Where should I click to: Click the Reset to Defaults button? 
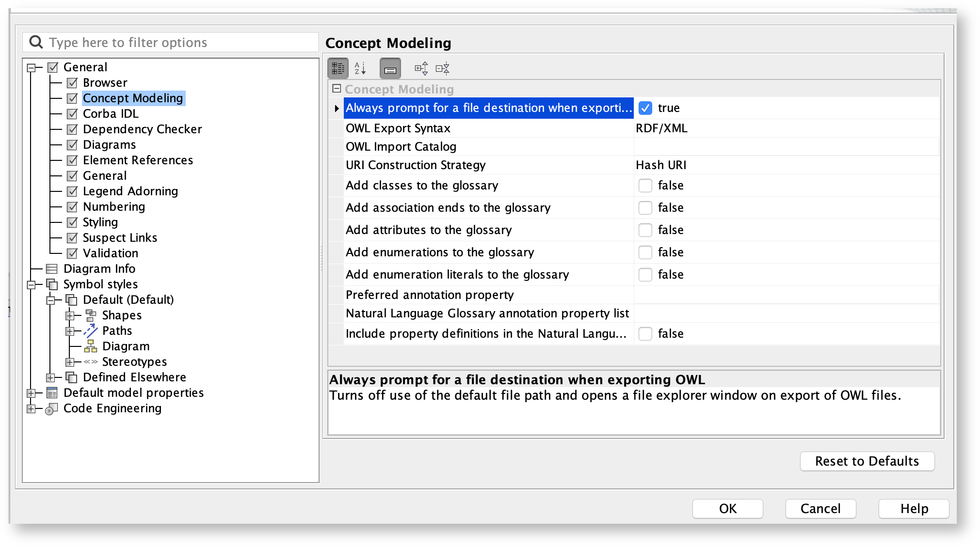click(x=867, y=461)
